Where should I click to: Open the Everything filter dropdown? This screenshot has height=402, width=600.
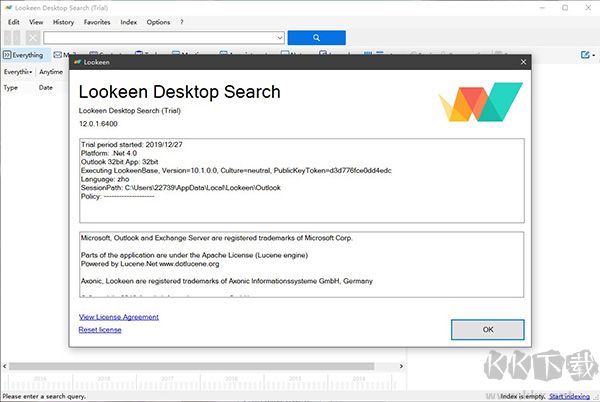[18, 72]
